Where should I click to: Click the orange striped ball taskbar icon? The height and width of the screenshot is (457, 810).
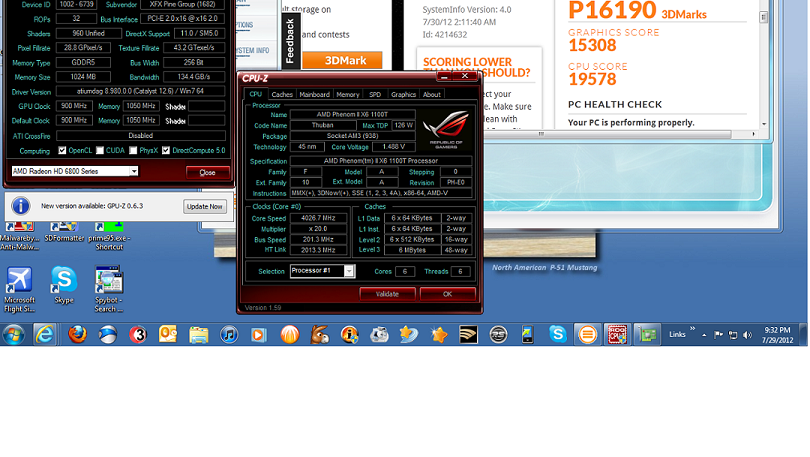290,335
